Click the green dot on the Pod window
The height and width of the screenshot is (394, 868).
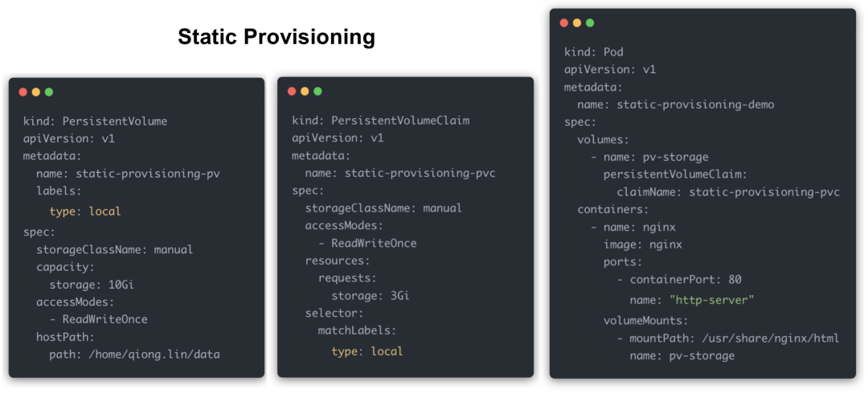pyautogui.click(x=590, y=23)
